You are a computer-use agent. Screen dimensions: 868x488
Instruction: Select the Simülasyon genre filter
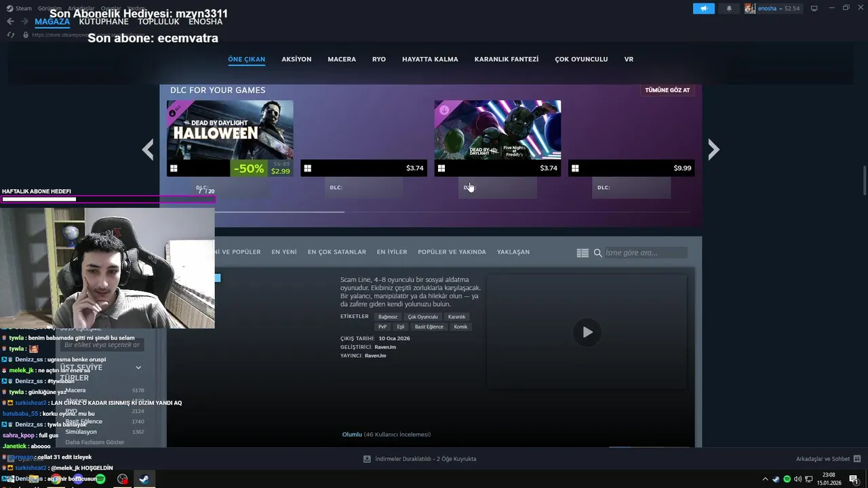click(81, 432)
